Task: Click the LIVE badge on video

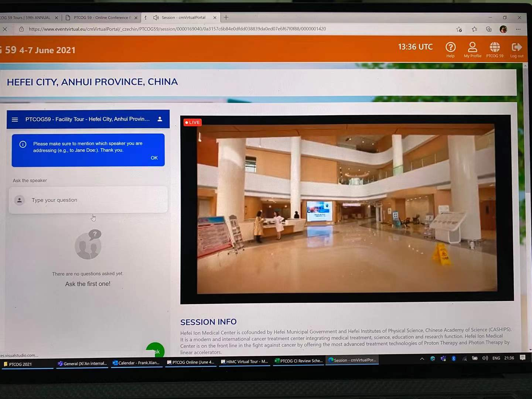Action: coord(192,122)
